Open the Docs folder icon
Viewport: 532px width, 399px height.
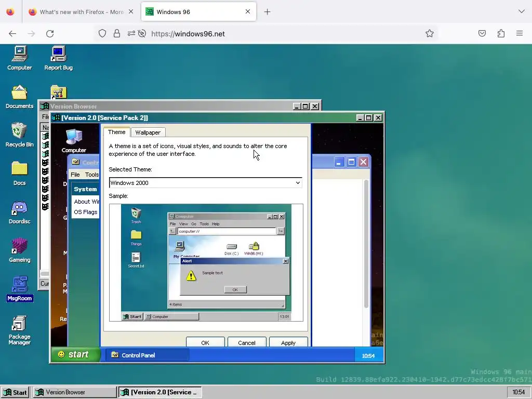pos(19,174)
